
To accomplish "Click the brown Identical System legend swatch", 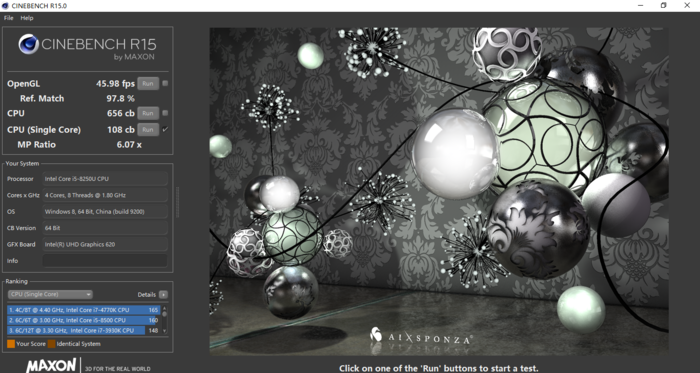I will [x=52, y=344].
